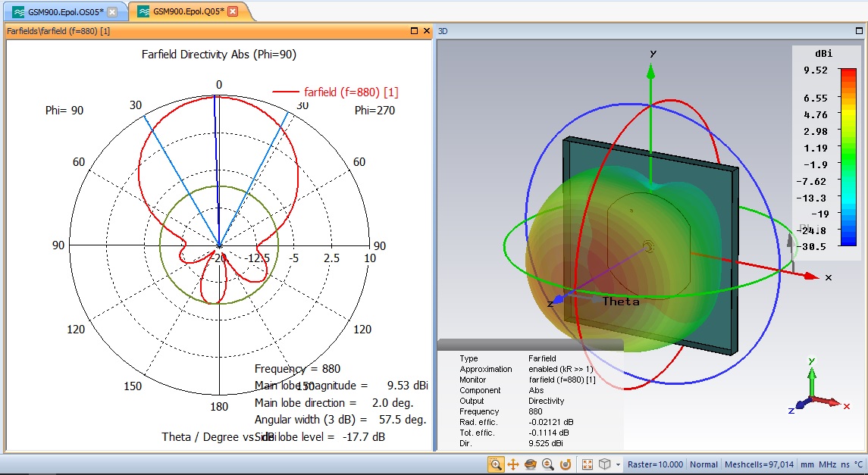Activate the Zoom tool in status bar
This screenshot has width=868, height=475.
496,464
